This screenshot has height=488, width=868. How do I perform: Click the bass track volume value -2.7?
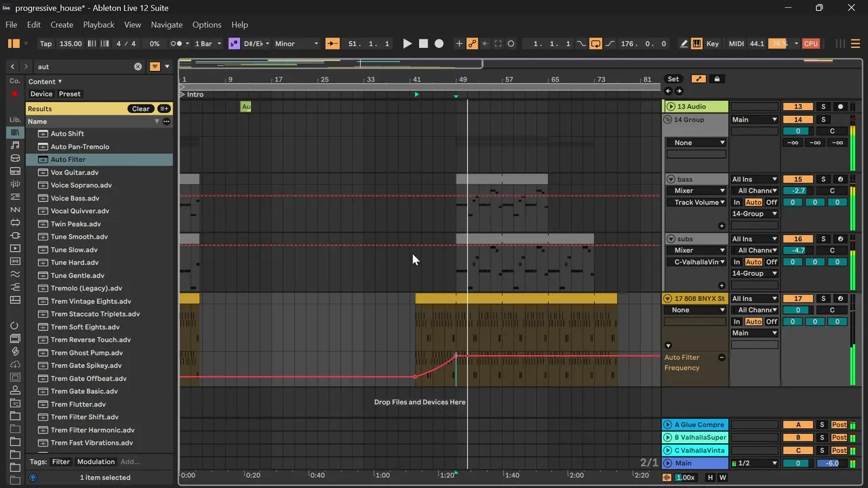[x=798, y=191]
